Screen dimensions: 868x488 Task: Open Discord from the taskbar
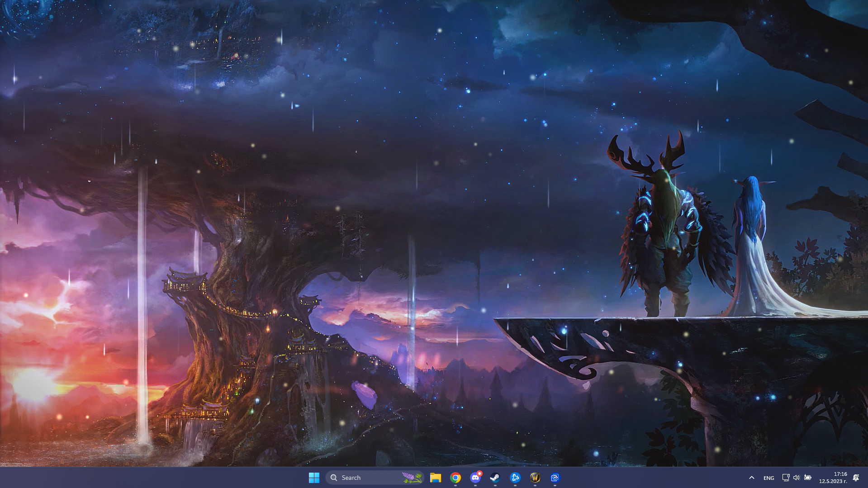click(x=475, y=478)
